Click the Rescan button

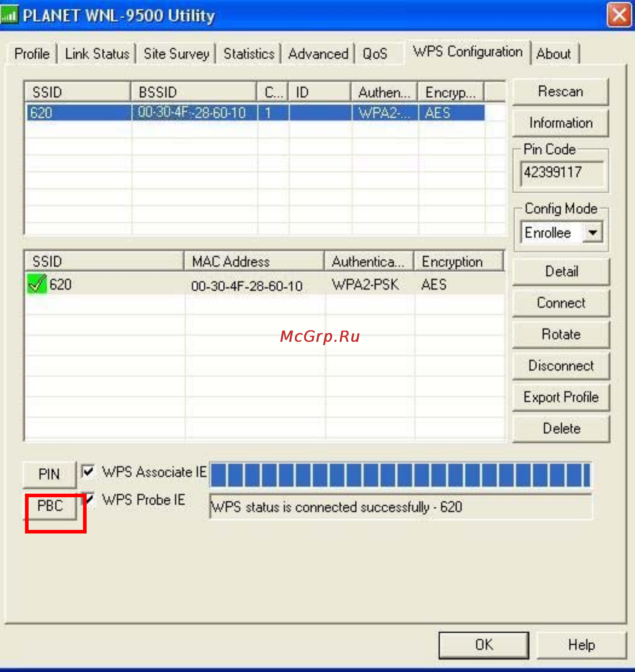pos(560,91)
